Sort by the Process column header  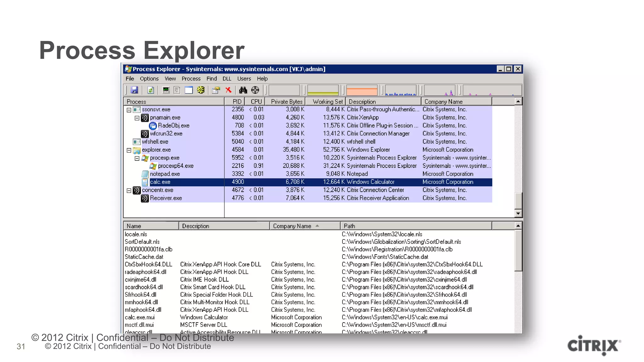pyautogui.click(x=174, y=102)
